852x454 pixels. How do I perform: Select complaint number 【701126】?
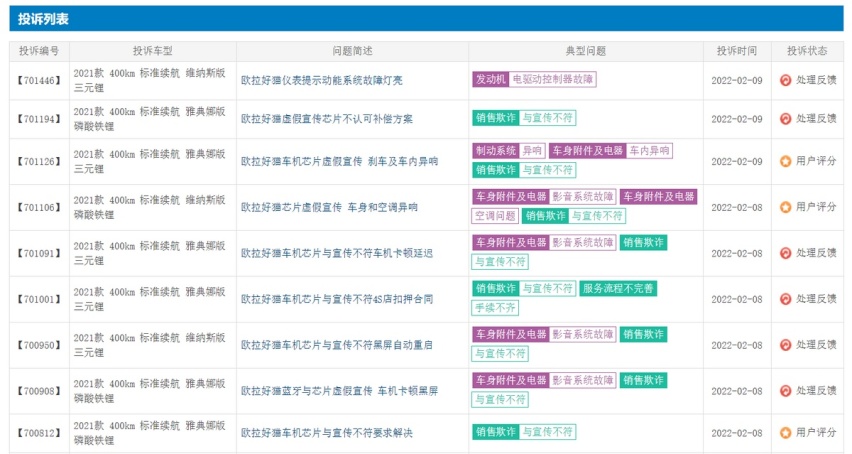click(39, 161)
